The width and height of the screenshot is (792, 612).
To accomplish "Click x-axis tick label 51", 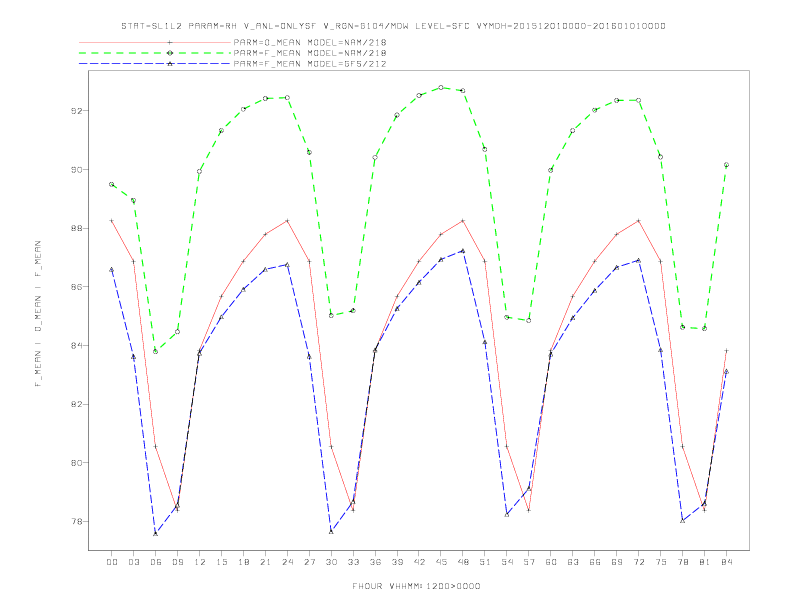I will tap(485, 562).
